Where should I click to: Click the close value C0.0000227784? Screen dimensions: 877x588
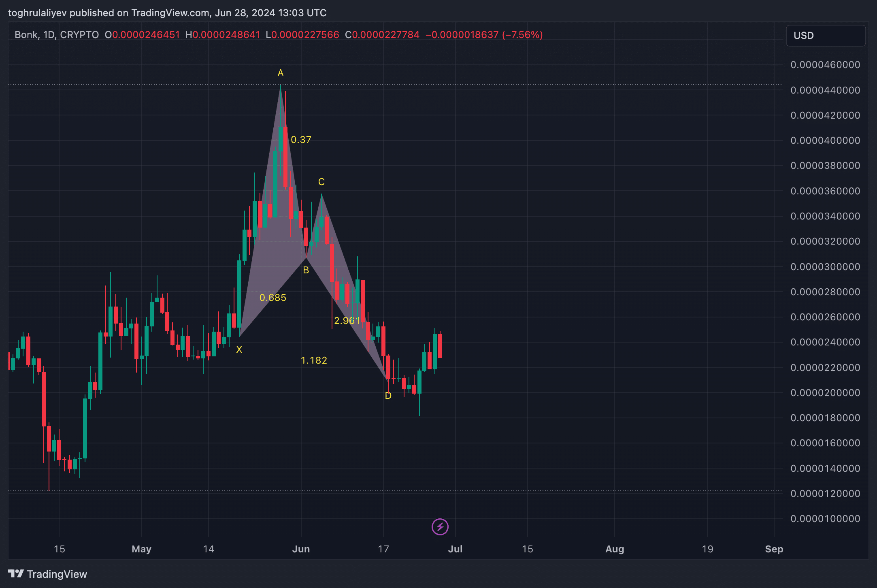pos(382,35)
